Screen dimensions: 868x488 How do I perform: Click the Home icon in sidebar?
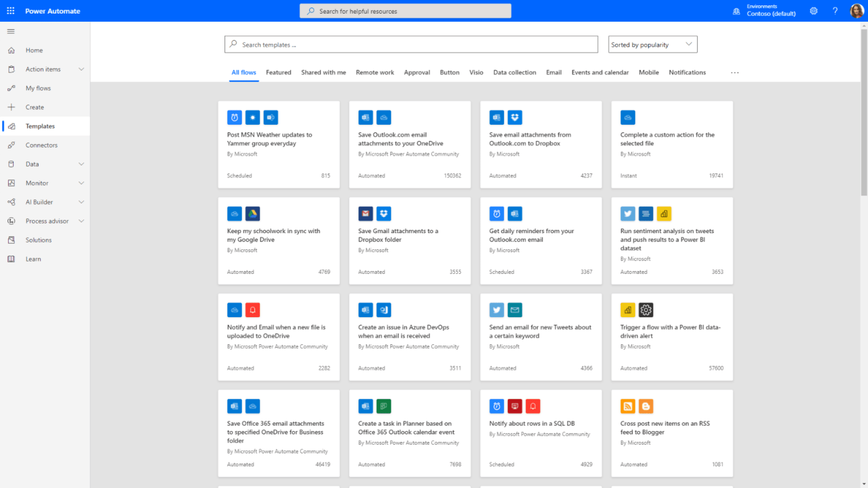(11, 50)
